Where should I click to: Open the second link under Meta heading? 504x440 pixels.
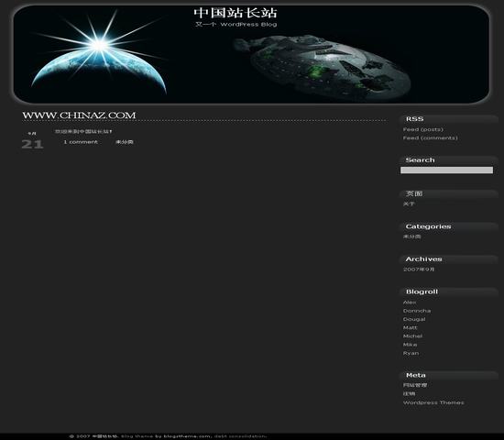coord(410,393)
